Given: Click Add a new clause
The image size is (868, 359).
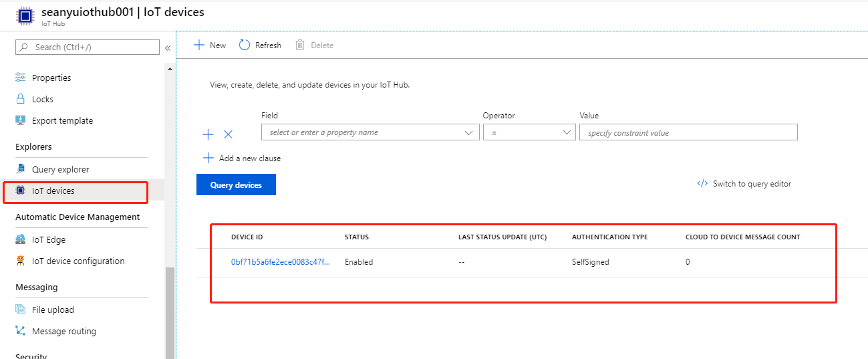Looking at the screenshot, I should 250,158.
